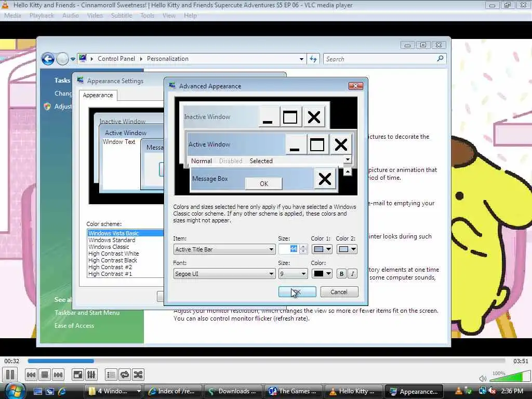Open the VLC Video menu
Screen dimensions: 532x399
pos(95,16)
